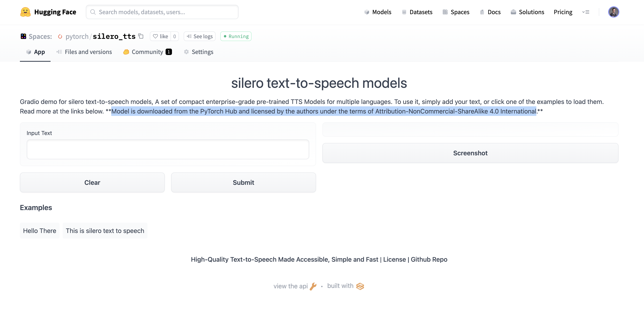644x323 pixels.
Task: Copy the space name using the copy icon
Action: point(141,36)
